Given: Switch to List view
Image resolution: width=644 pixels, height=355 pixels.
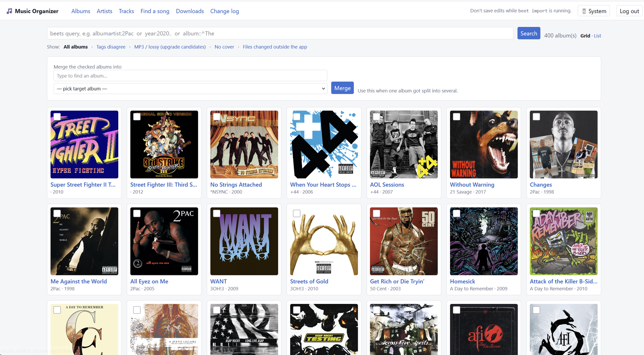Looking at the screenshot, I should click(x=597, y=36).
